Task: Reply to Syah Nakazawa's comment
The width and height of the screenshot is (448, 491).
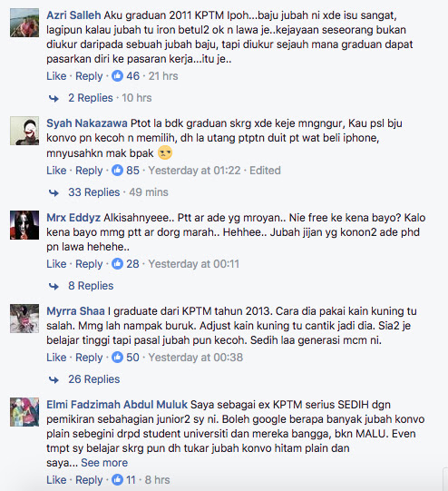Action: (x=89, y=171)
